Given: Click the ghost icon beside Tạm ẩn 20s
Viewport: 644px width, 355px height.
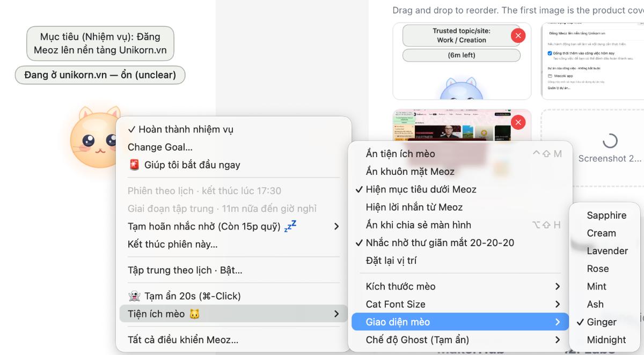Looking at the screenshot, I should tap(135, 296).
